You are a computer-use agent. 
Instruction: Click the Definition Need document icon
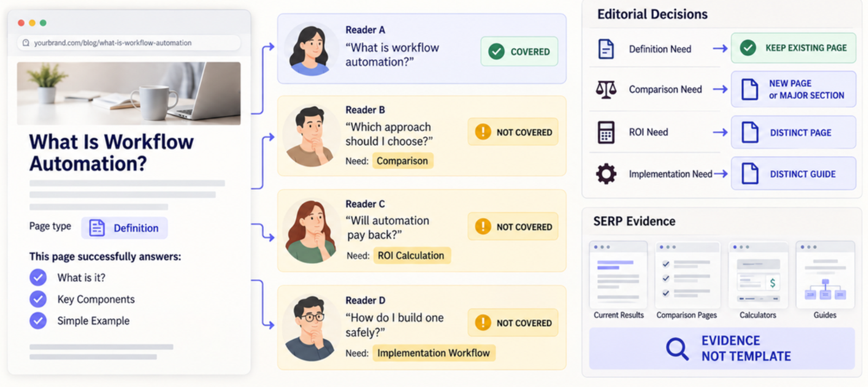pos(606,49)
